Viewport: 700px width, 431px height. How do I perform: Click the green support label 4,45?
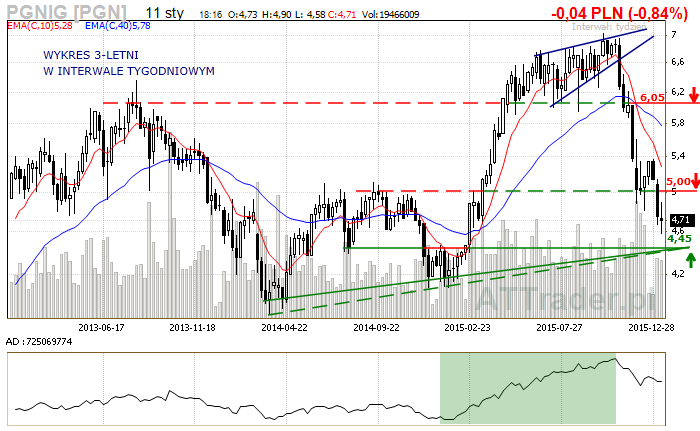click(679, 239)
